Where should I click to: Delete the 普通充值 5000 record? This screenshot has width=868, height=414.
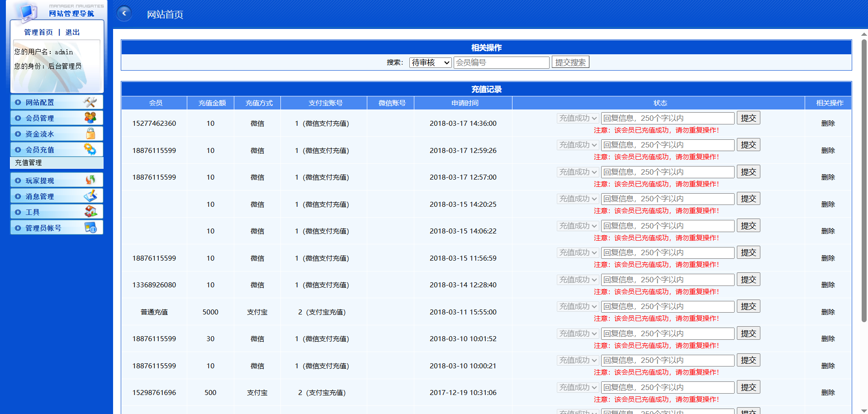pyautogui.click(x=828, y=312)
